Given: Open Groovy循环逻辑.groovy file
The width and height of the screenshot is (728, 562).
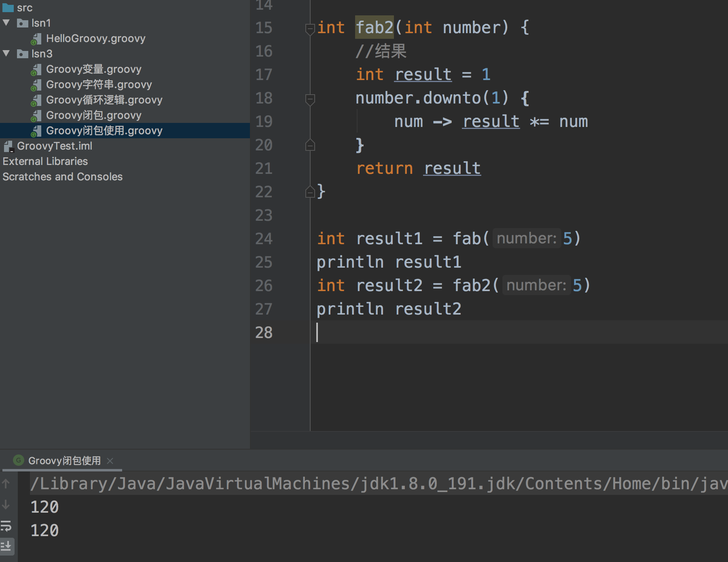Looking at the screenshot, I should pos(104,100).
